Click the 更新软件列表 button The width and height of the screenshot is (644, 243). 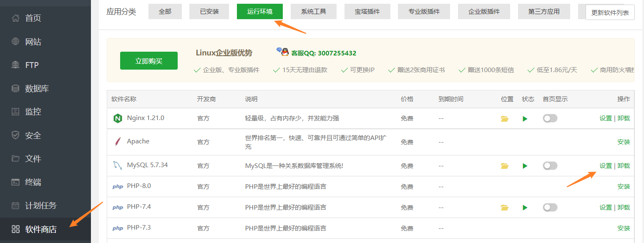coord(610,13)
